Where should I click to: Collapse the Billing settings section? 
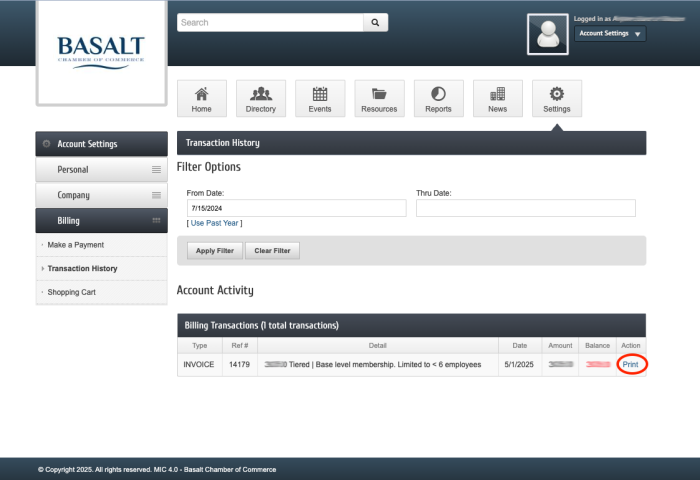[101, 221]
